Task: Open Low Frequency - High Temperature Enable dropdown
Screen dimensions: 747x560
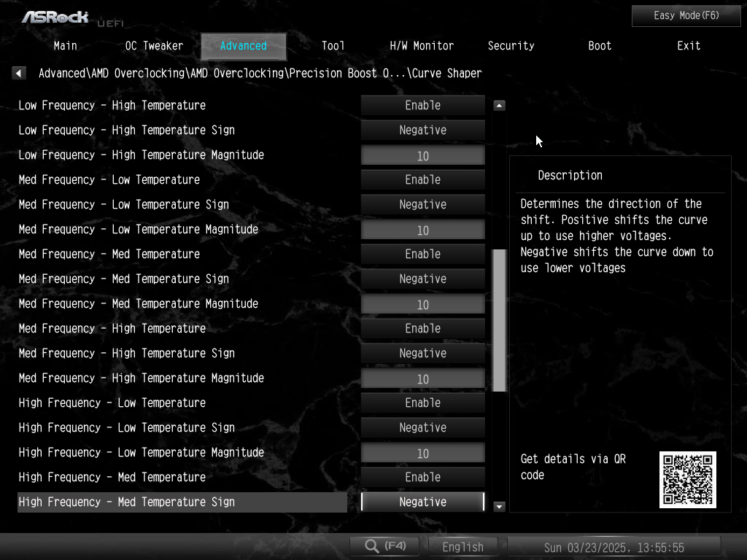Action: [422, 105]
